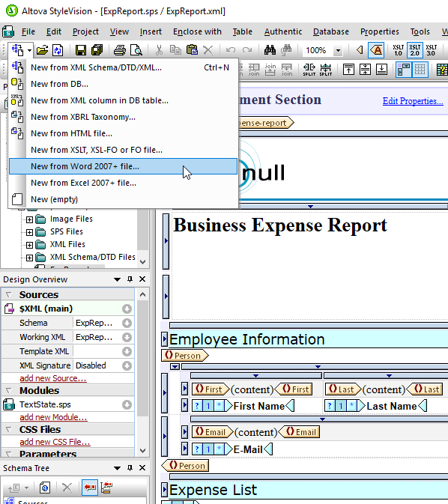Choose New from XBRL Taxonomy

[x=124, y=117]
